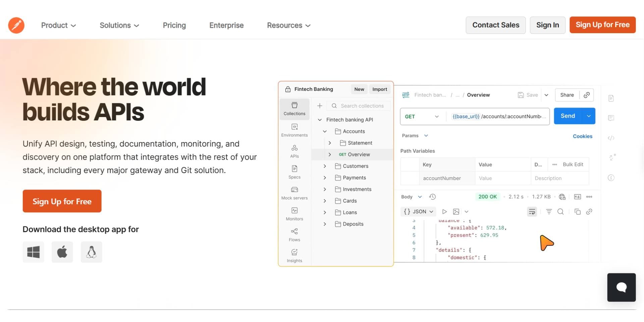Click the copy link icon beside Share

tap(586, 95)
